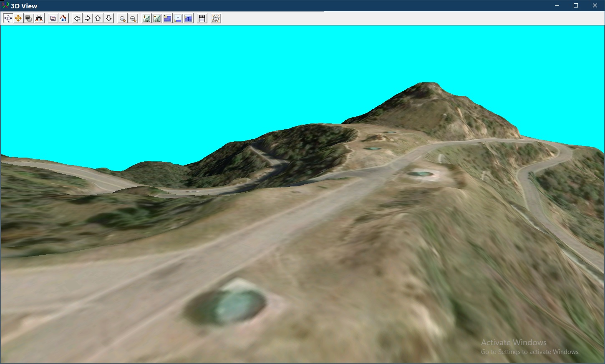Screen dimensions: 605x364
Task: Raise the water level
Action: click(188, 18)
